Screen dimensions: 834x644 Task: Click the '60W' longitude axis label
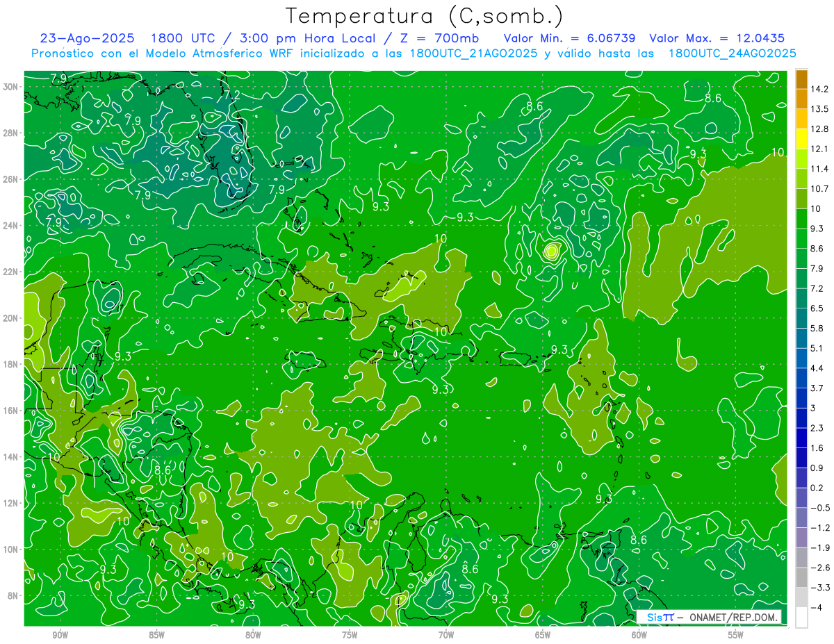coord(639,635)
